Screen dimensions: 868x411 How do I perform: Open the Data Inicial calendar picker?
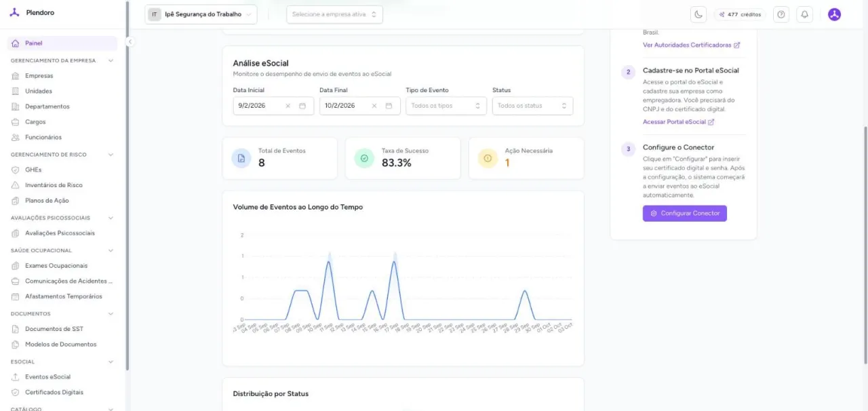coord(302,106)
